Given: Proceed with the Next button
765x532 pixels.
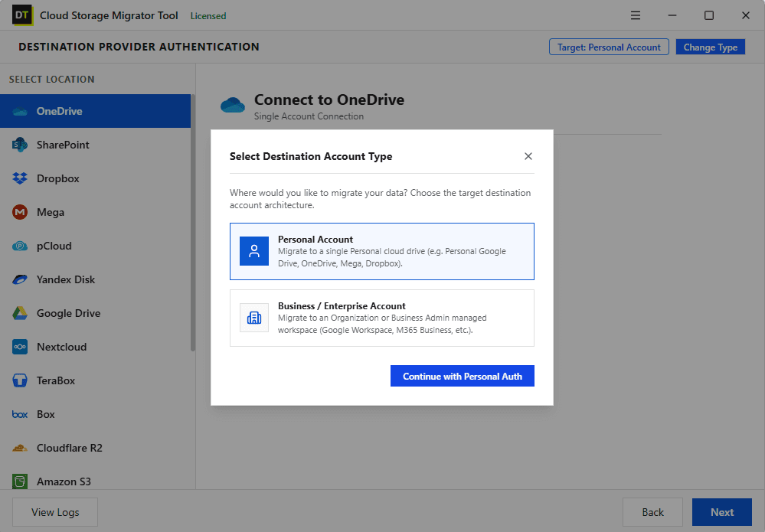Looking at the screenshot, I should coord(722,512).
